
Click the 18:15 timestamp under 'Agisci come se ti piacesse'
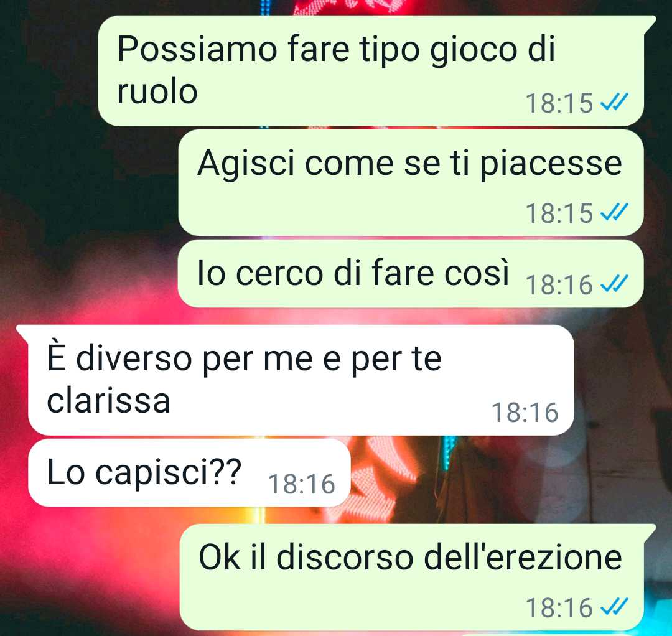click(x=559, y=213)
